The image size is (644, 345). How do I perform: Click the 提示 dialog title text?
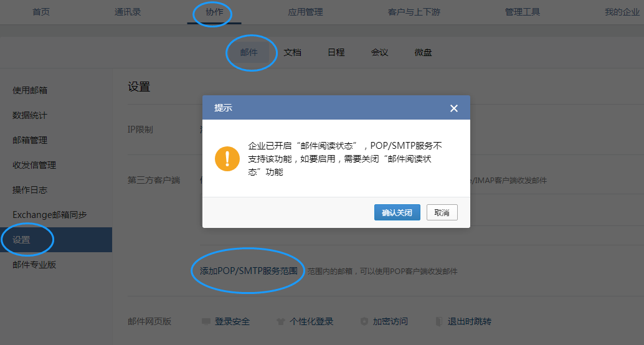click(x=223, y=108)
